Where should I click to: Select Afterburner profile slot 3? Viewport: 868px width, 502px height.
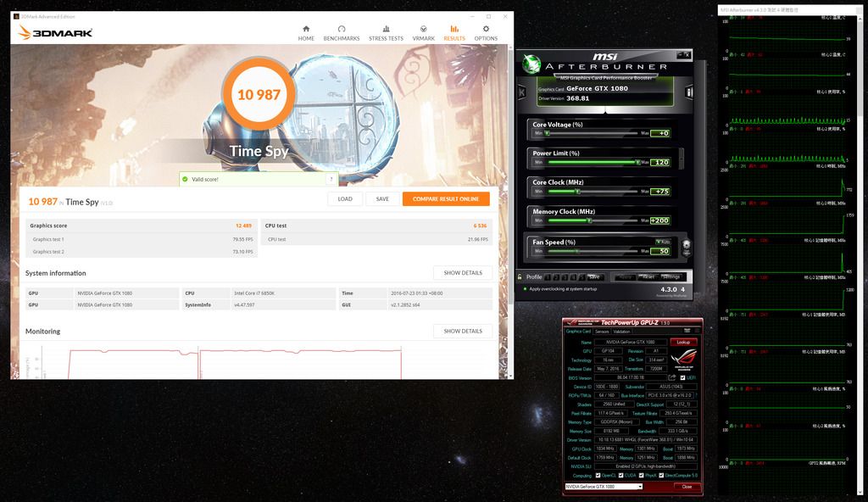(565, 277)
